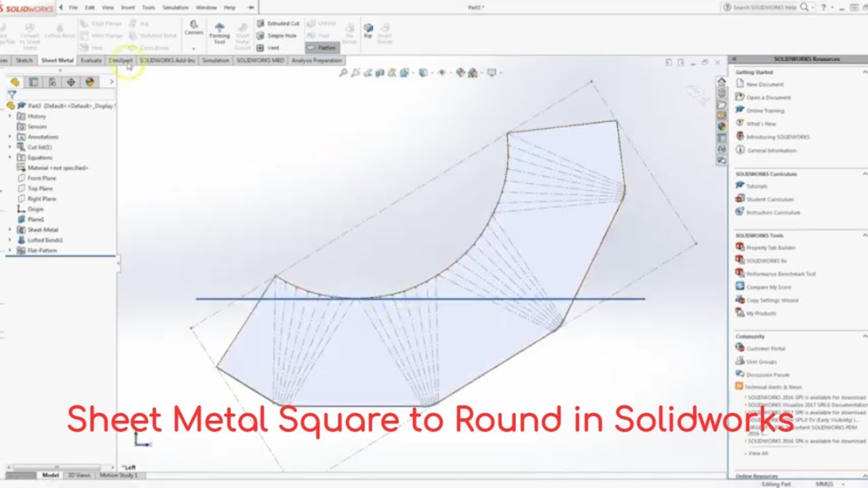Viewport: 868px width, 488px height.
Task: Open the PropertyManager tab icon
Action: click(33, 82)
